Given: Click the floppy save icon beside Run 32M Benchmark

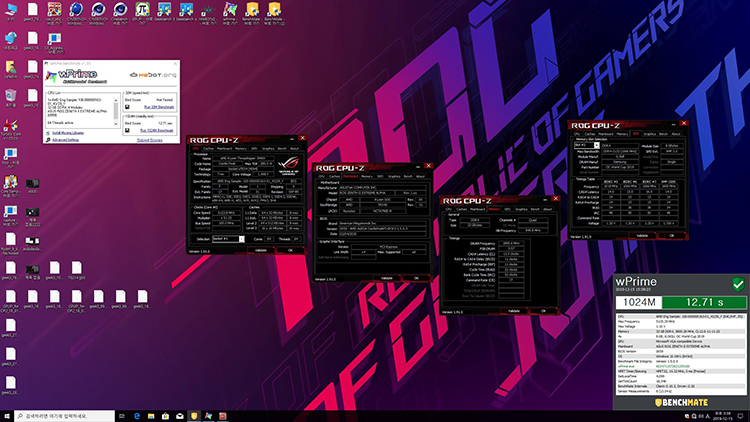Looking at the screenshot, I should point(127,107).
